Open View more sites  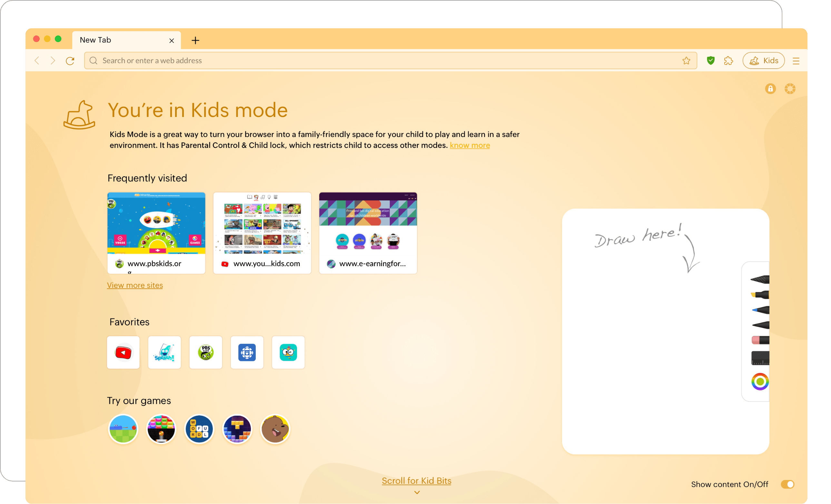pos(135,285)
